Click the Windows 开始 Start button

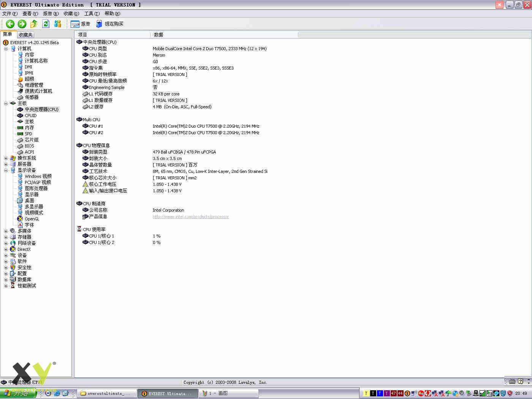tap(18, 393)
